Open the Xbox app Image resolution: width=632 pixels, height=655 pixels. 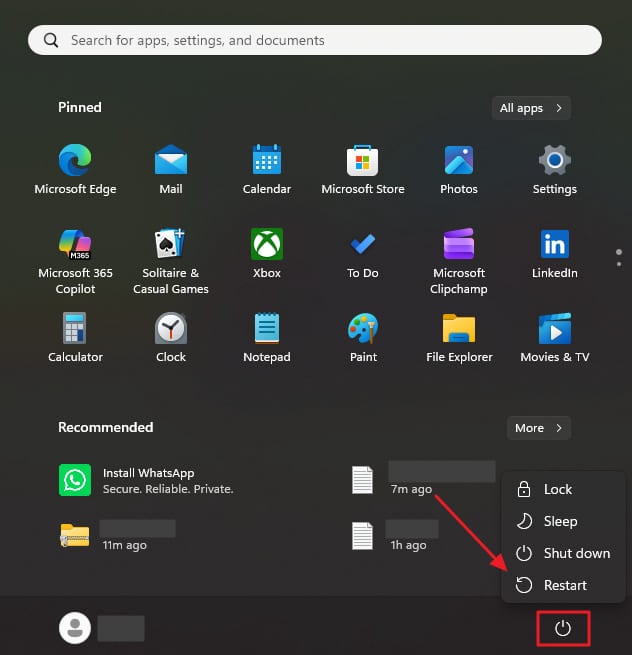point(267,254)
